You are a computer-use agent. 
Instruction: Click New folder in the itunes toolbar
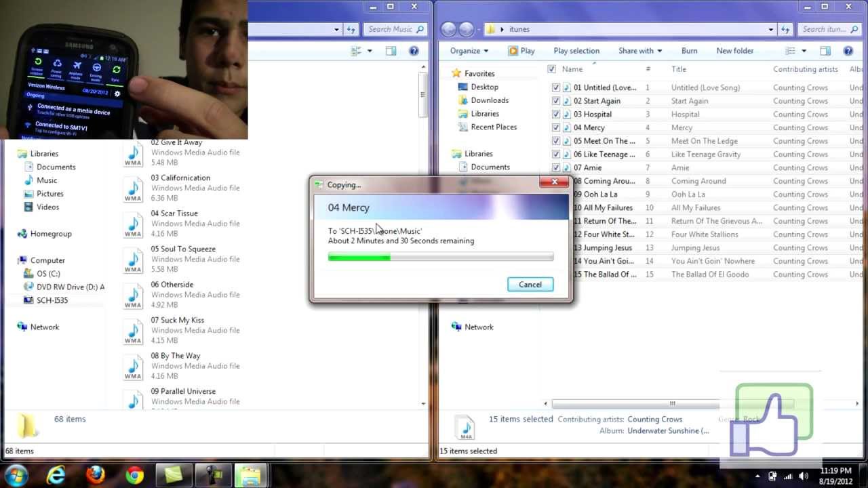(735, 51)
